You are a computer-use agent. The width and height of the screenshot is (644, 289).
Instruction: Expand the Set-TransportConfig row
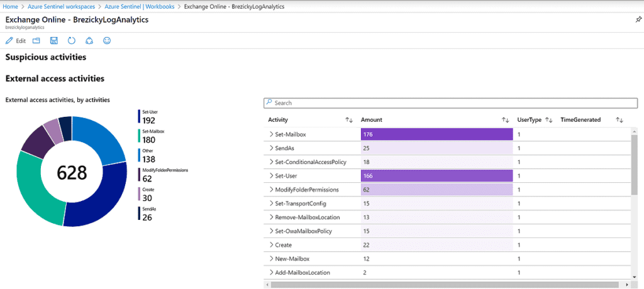point(272,203)
